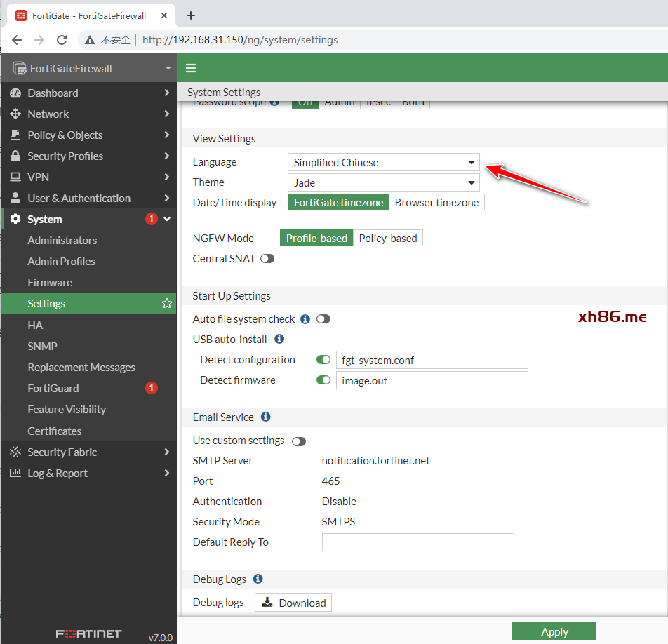
Task: Click the Security Profiles lock icon
Action: 15,156
